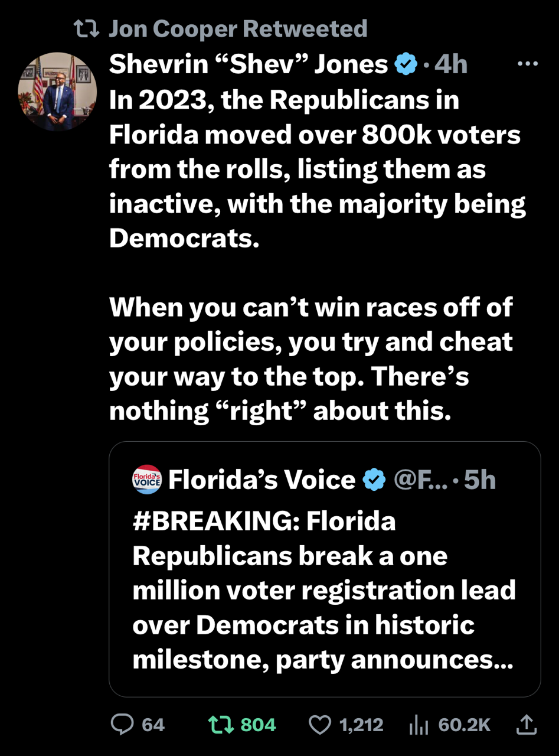Click the 5h quoted tweet timestamp

coord(480,480)
